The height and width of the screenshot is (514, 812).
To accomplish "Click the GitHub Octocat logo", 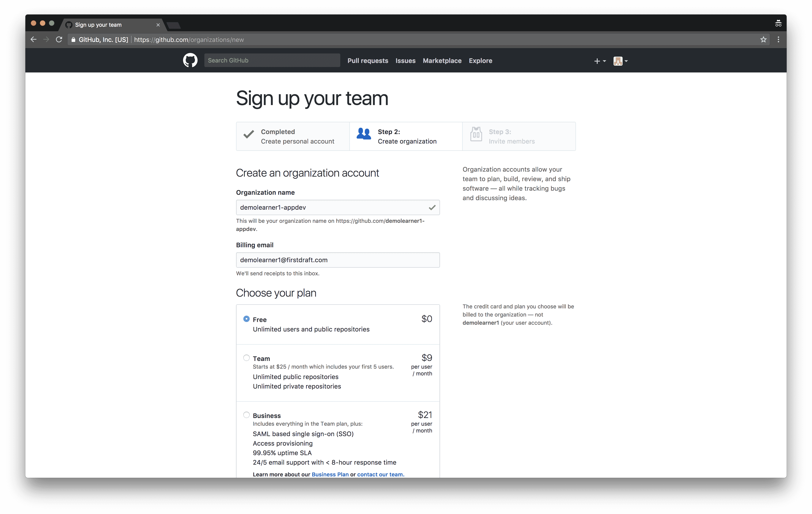I will point(190,60).
